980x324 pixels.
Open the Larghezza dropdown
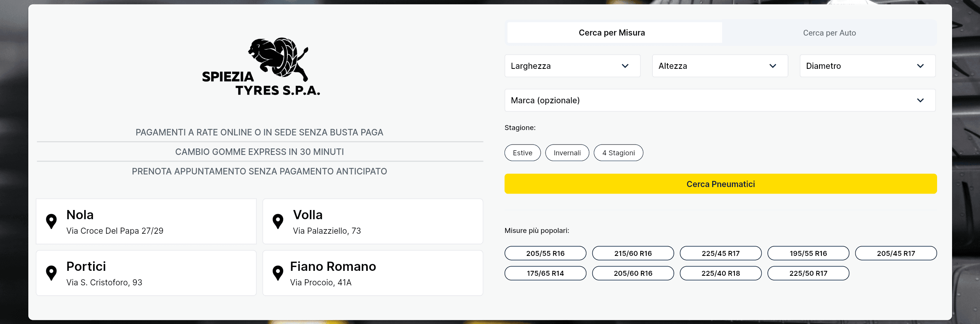pyautogui.click(x=572, y=66)
